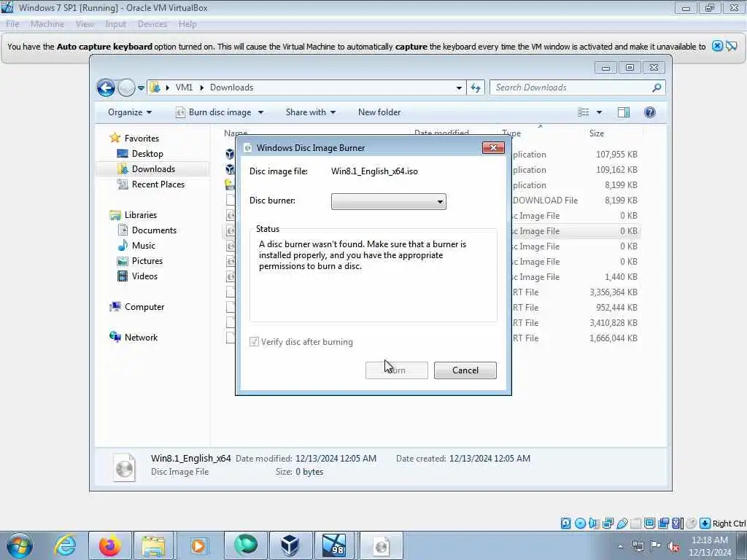Open the VirtualBox File menu
The height and width of the screenshot is (560, 747).
(12, 24)
